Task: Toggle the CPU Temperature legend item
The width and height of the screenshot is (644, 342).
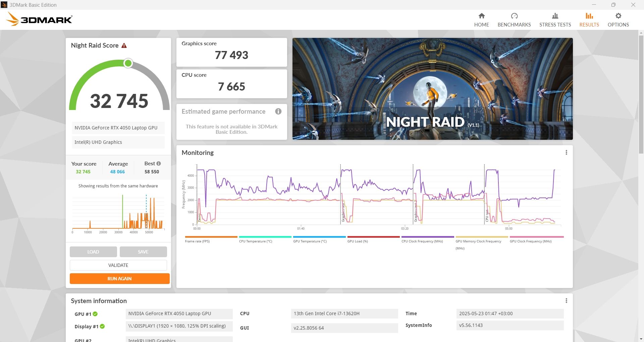Action: click(x=265, y=239)
